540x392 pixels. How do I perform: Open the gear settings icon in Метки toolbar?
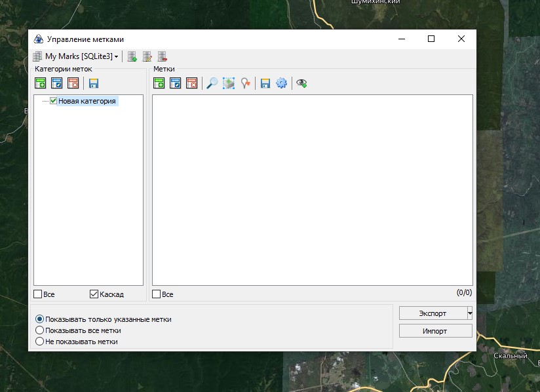coord(281,83)
